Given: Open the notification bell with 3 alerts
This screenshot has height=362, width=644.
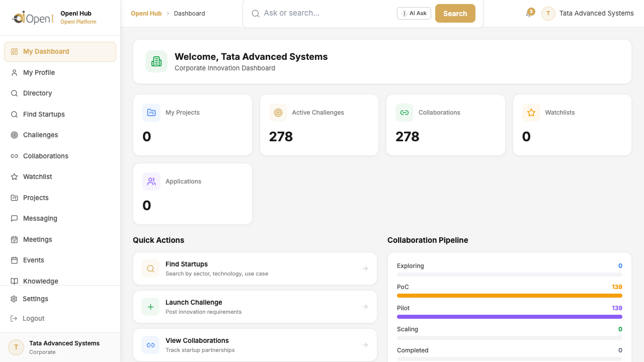Looking at the screenshot, I should (x=529, y=14).
